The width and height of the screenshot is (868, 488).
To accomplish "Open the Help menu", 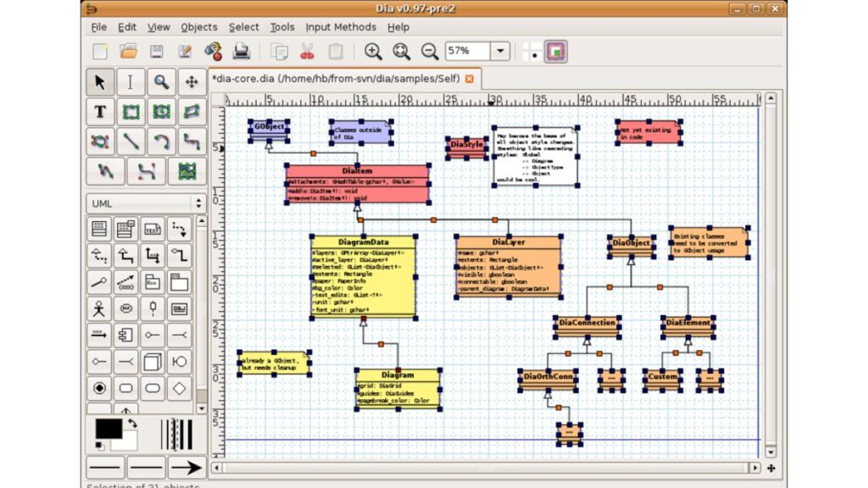I will (398, 27).
